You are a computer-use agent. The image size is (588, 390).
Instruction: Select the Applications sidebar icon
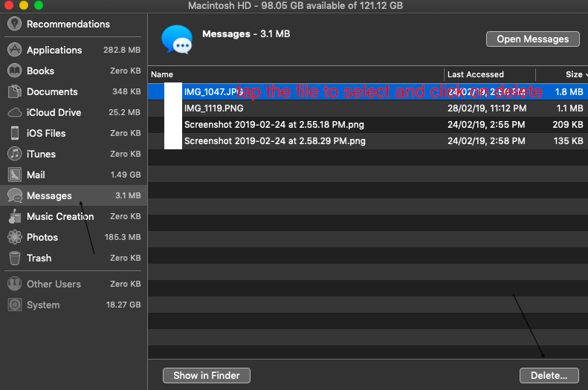(x=14, y=50)
